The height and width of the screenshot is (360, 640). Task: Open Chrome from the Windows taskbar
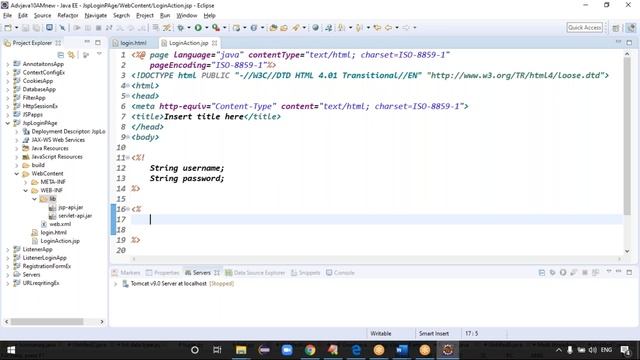click(310, 350)
